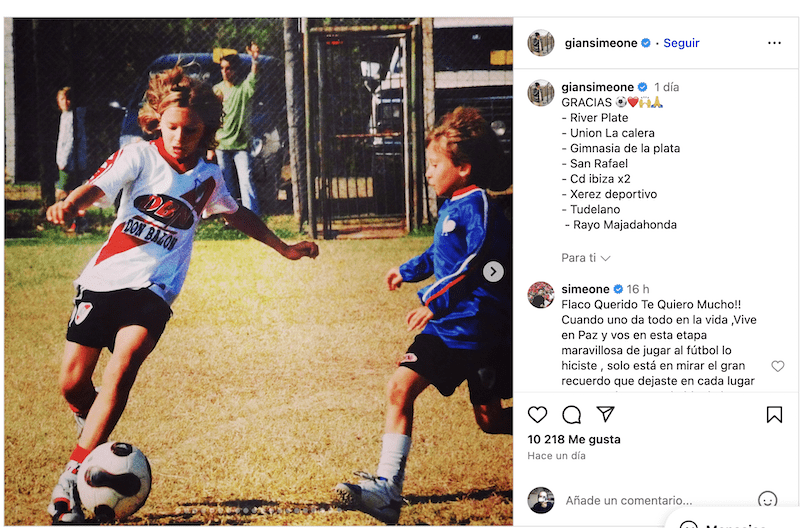Like simeone's comment with small heart
800x528 pixels.
(x=778, y=366)
